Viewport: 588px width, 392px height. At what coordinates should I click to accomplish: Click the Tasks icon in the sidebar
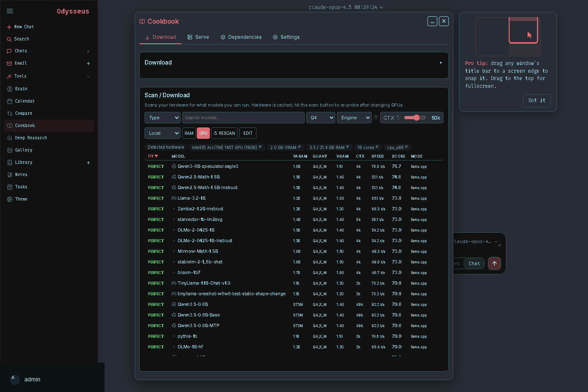point(10,187)
